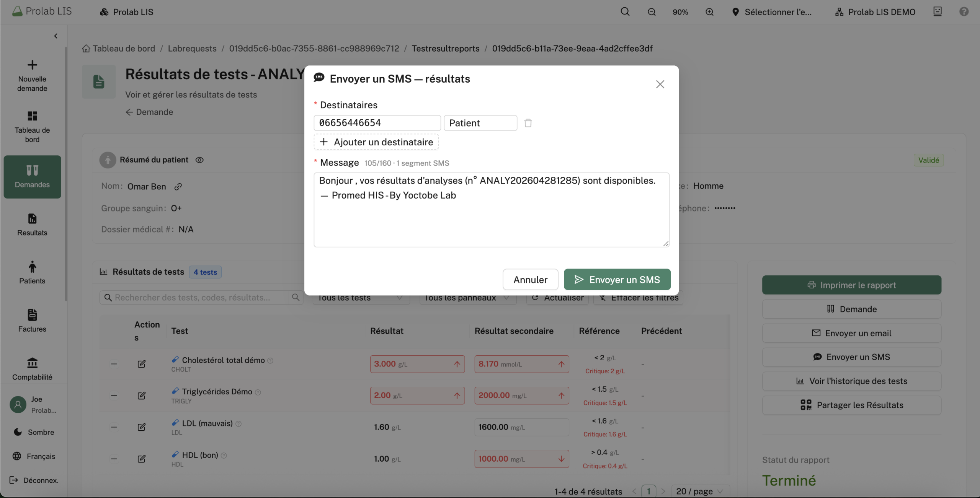Expand LDL (mauvais) row plus
This screenshot has height=498, width=980.
[114, 427]
